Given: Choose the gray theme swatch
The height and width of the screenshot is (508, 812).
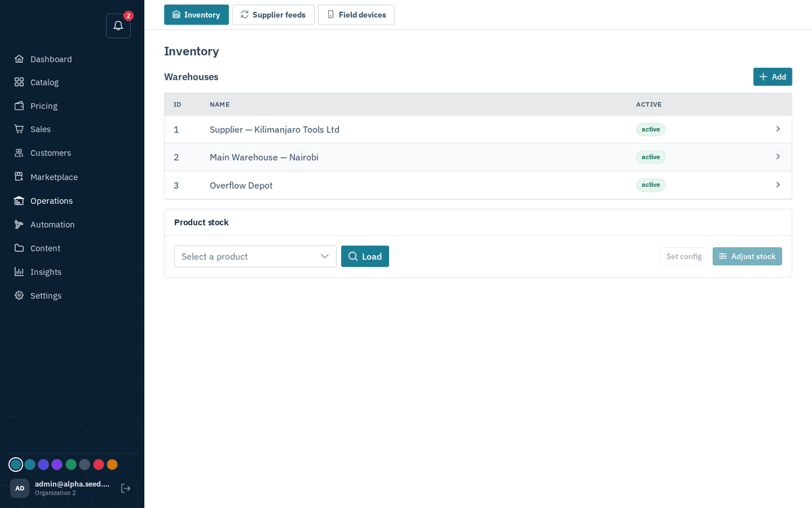Looking at the screenshot, I should (85, 465).
